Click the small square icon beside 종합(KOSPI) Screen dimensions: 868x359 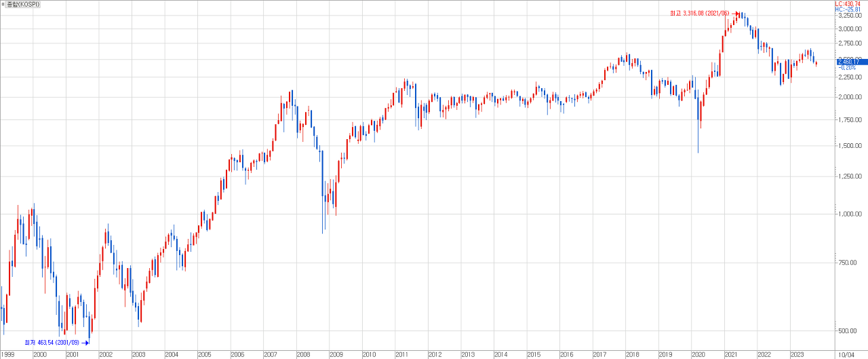click(3, 4)
